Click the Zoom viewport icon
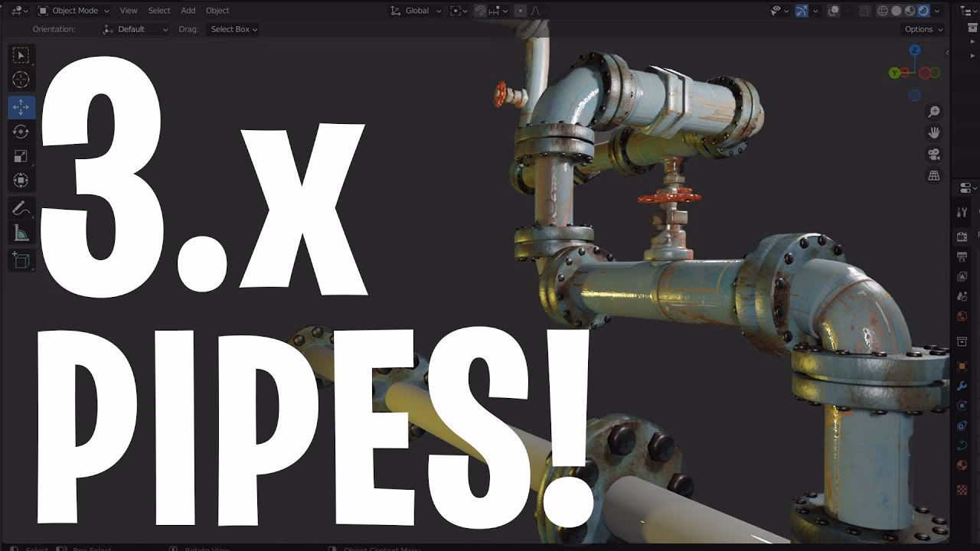This screenshot has width=980, height=551. coord(934,112)
